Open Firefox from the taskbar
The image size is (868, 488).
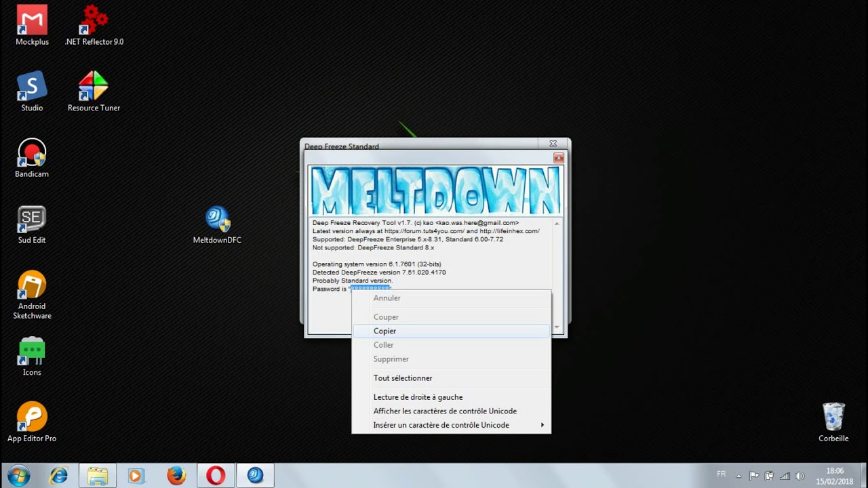(x=176, y=475)
